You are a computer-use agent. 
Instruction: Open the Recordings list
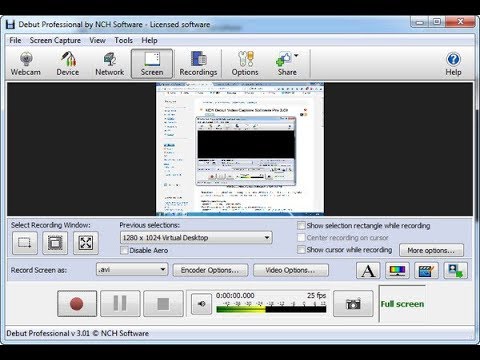click(198, 64)
